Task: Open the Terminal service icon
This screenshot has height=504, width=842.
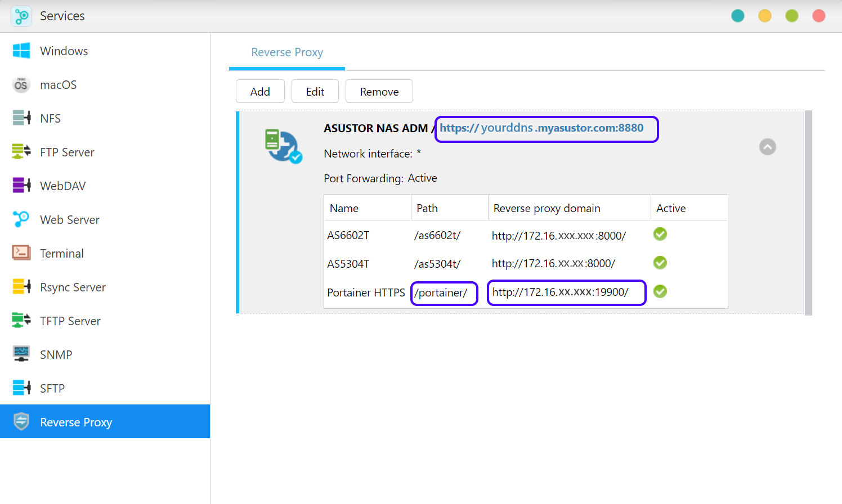Action: point(21,253)
